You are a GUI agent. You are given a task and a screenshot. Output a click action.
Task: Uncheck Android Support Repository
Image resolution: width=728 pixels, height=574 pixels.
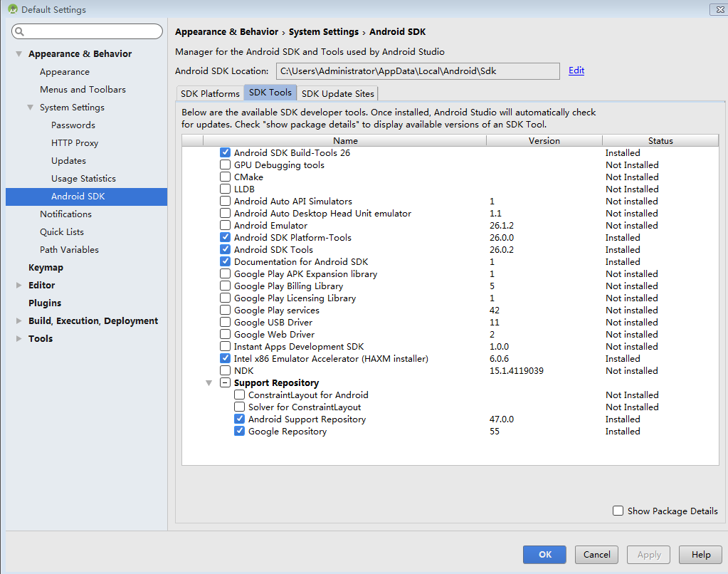click(x=240, y=418)
